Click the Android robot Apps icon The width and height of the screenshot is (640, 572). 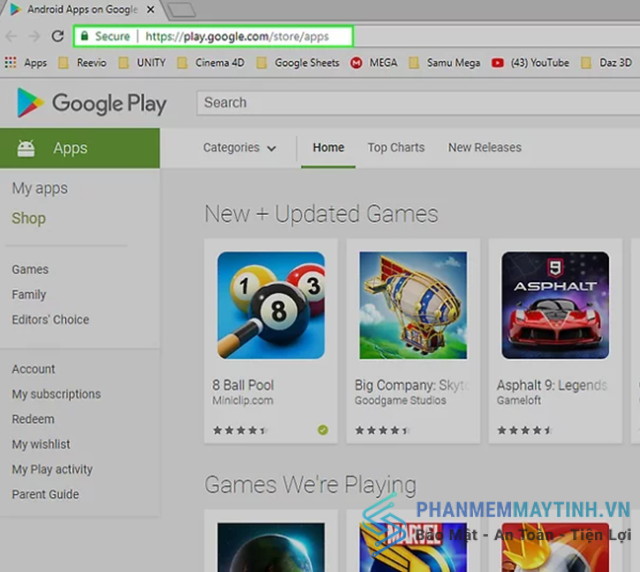[26, 148]
